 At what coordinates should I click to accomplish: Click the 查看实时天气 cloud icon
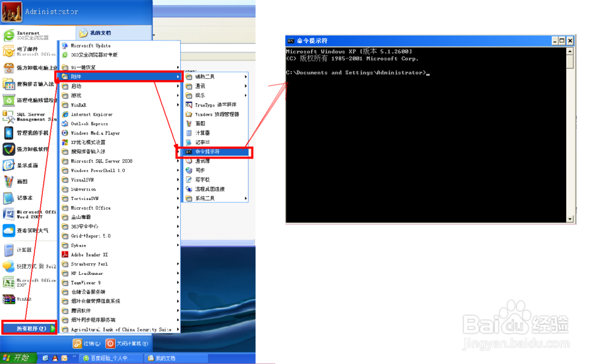(8, 231)
